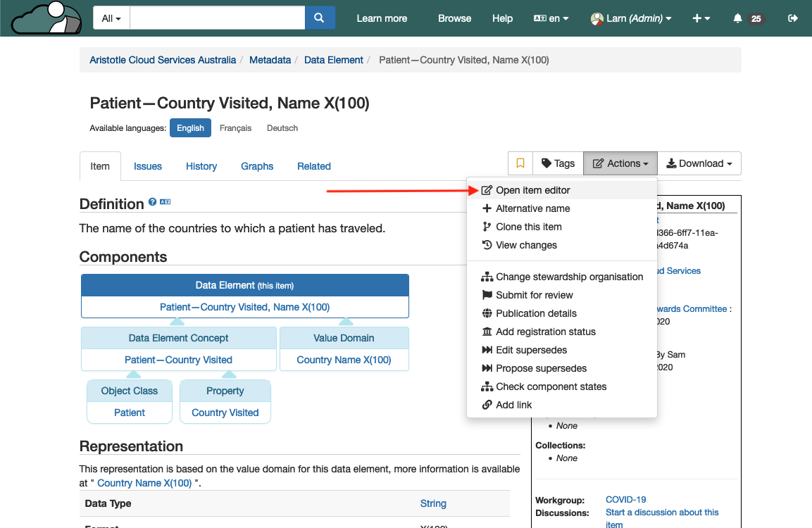Open the notifications bell
The height and width of the screenshot is (528, 812).
[x=738, y=18]
